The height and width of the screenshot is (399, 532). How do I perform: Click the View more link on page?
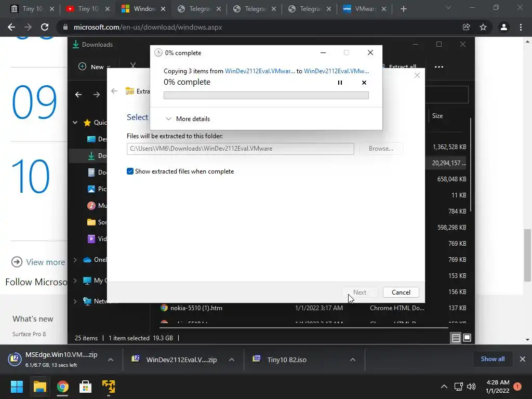tap(46, 262)
